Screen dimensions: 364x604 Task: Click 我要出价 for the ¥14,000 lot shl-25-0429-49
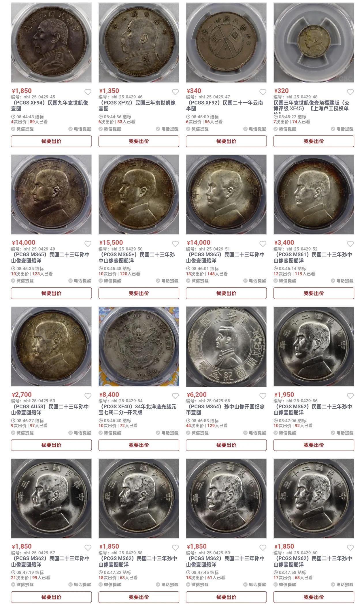coord(51,293)
